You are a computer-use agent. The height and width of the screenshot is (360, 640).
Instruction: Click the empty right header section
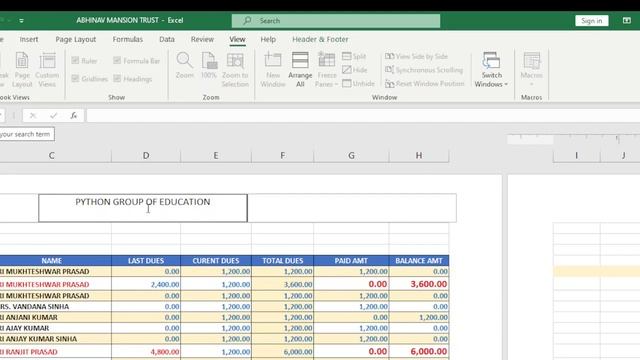(x=352, y=208)
